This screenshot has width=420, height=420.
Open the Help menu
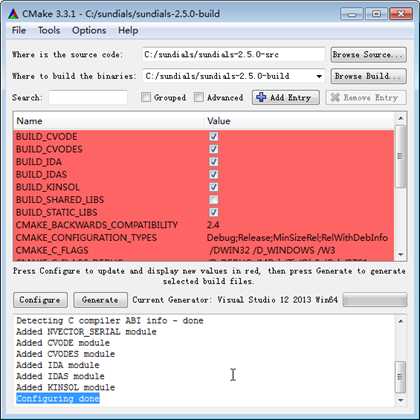coord(128,30)
